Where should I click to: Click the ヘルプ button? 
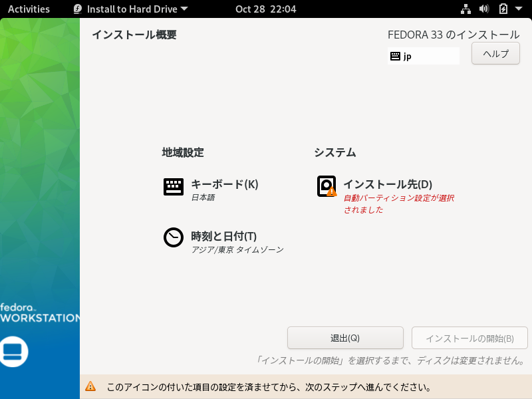pyautogui.click(x=495, y=53)
